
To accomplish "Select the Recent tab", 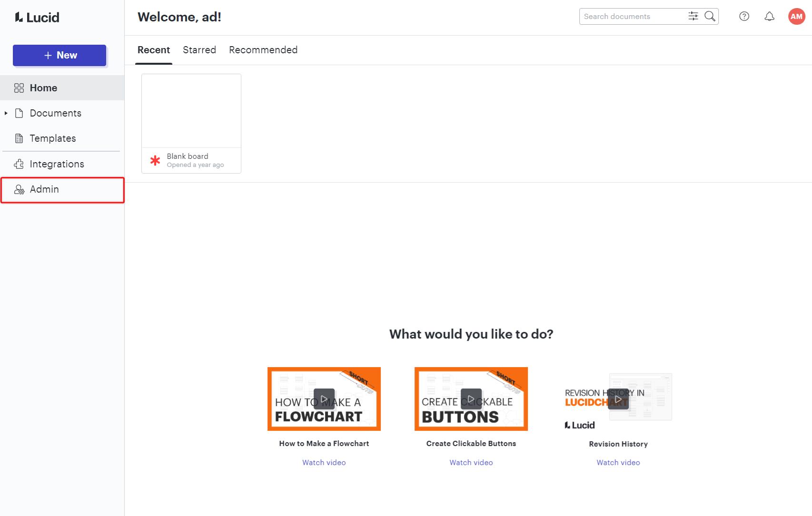I will pos(154,50).
